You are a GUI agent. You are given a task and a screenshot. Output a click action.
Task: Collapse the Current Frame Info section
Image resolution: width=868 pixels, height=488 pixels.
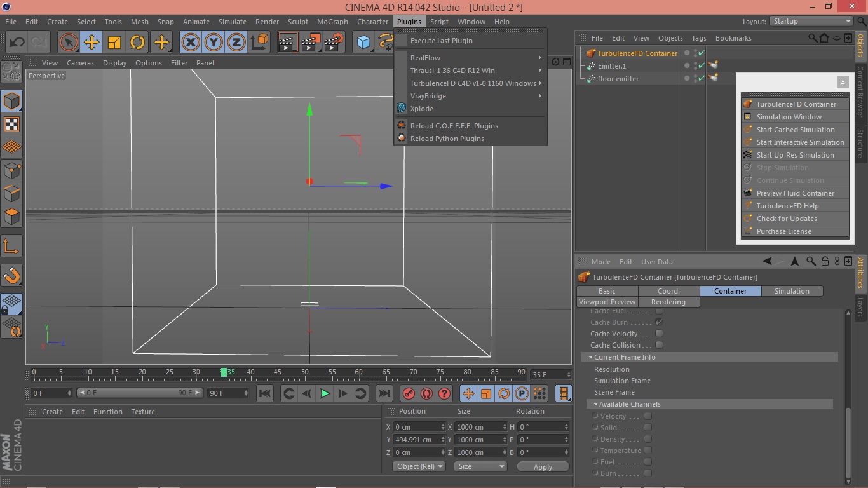coord(590,357)
